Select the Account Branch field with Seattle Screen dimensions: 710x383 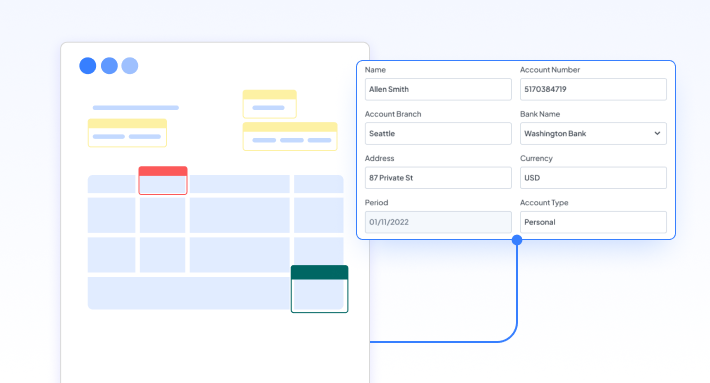(438, 134)
